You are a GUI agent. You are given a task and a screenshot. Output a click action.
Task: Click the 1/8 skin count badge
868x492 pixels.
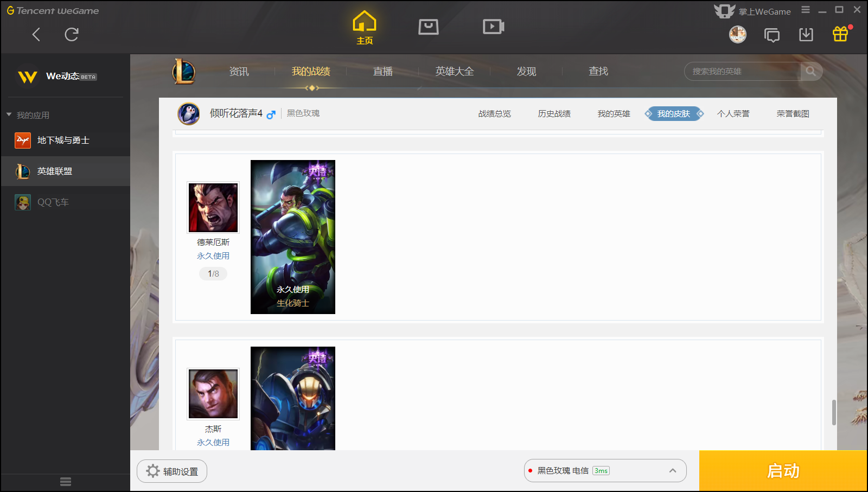(x=213, y=274)
